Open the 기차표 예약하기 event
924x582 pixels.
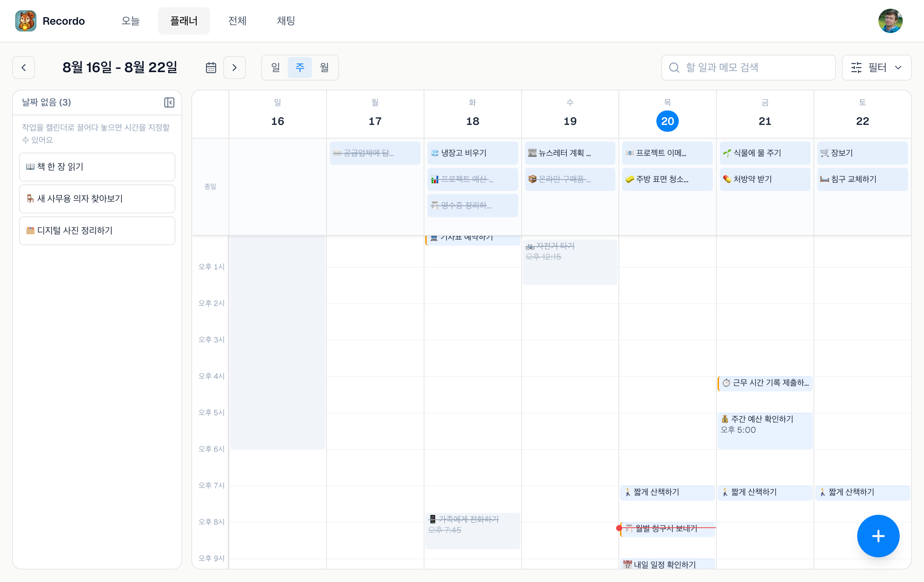pyautogui.click(x=472, y=240)
